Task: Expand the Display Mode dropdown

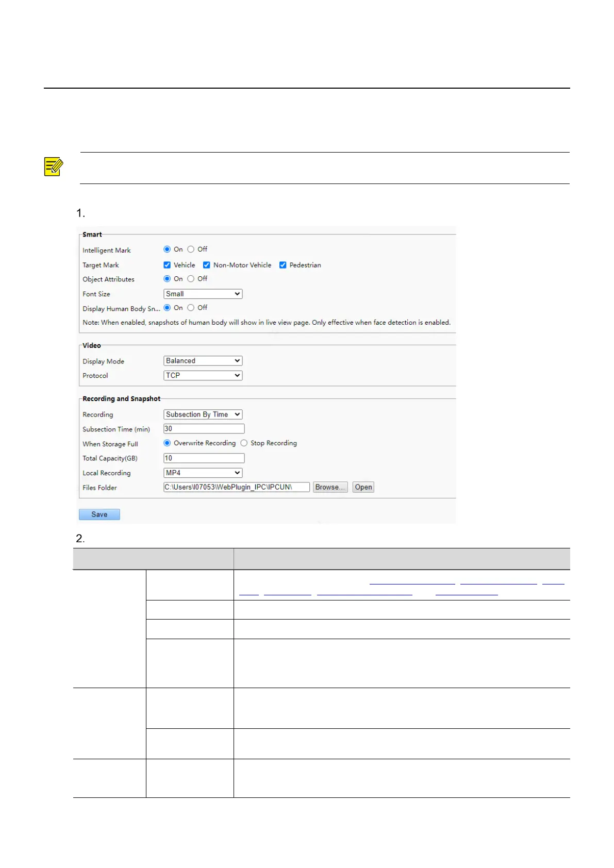Action: pyautogui.click(x=203, y=361)
